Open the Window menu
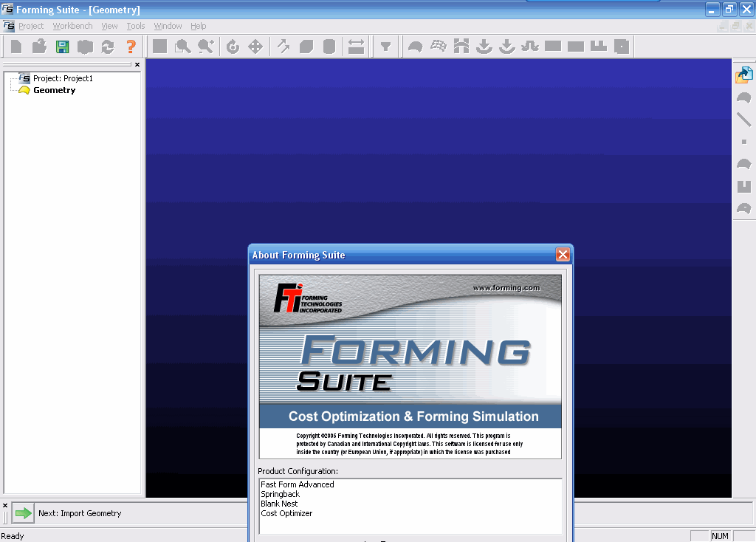The width and height of the screenshot is (756, 542). [168, 26]
